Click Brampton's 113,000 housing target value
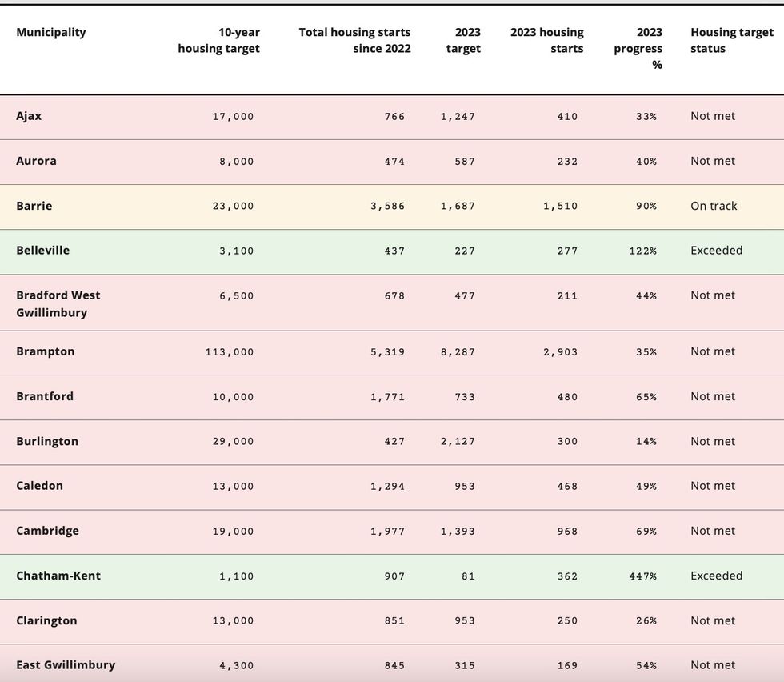Image resolution: width=784 pixels, height=682 pixels. (230, 352)
